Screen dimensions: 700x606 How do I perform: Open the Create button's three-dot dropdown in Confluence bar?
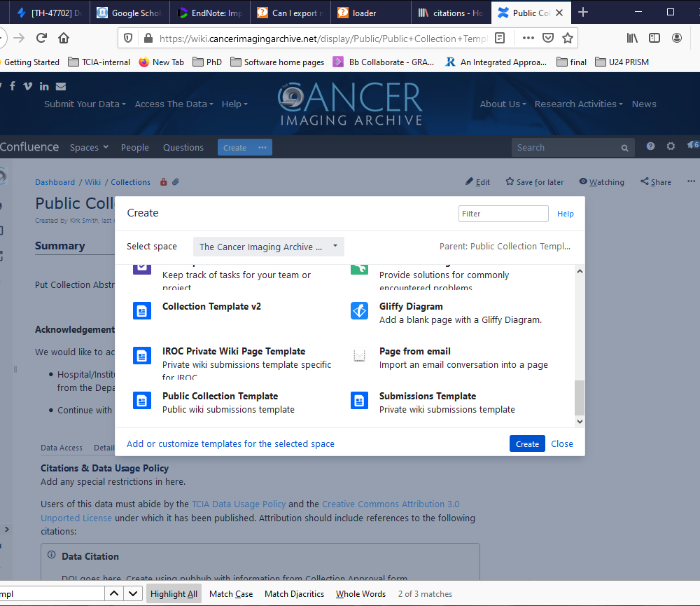262,147
